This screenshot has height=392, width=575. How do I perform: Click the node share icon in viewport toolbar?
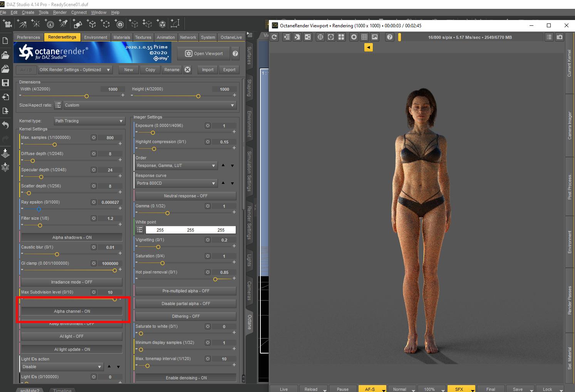308,37
